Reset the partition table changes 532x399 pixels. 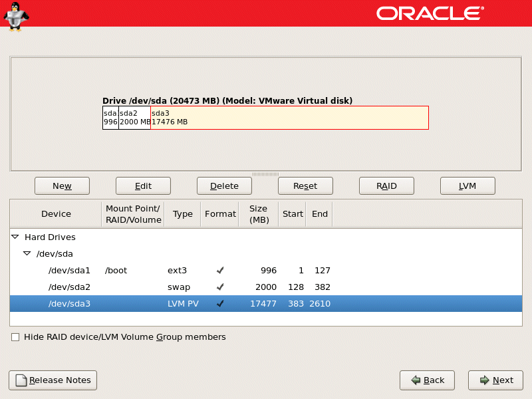305,186
